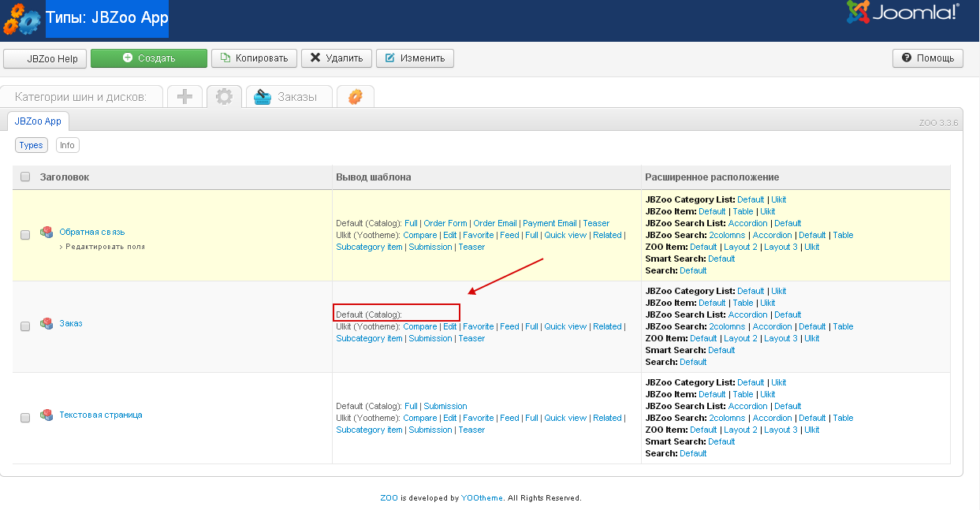Open Related layout in Заказ row
This screenshot has width=980, height=510.
(607, 326)
